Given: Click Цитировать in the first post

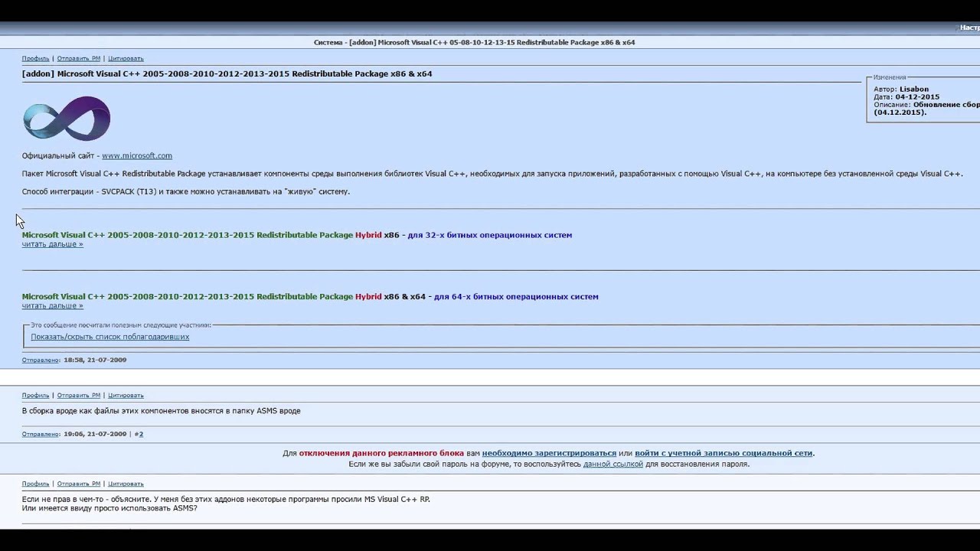Looking at the screenshot, I should [x=126, y=58].
